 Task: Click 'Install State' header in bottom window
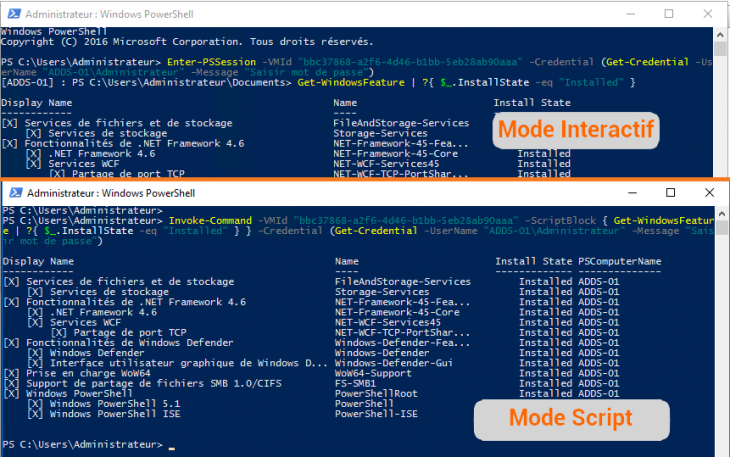click(x=534, y=262)
